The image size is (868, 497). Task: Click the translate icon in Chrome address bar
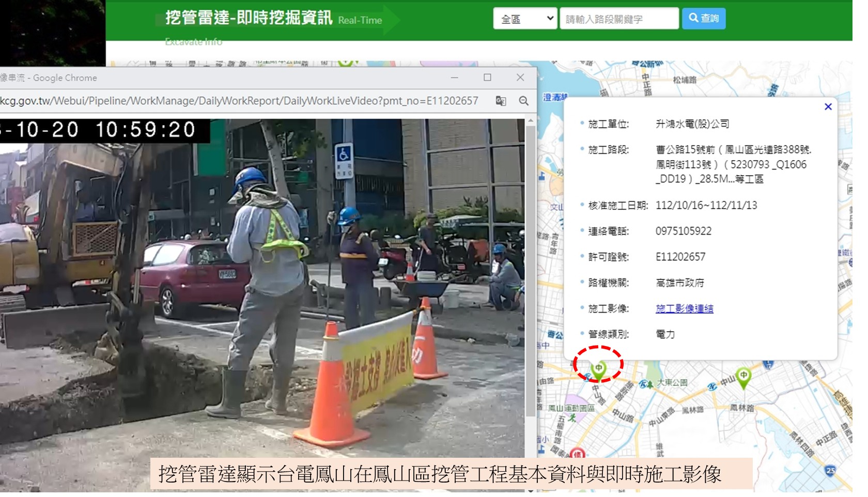click(x=501, y=101)
